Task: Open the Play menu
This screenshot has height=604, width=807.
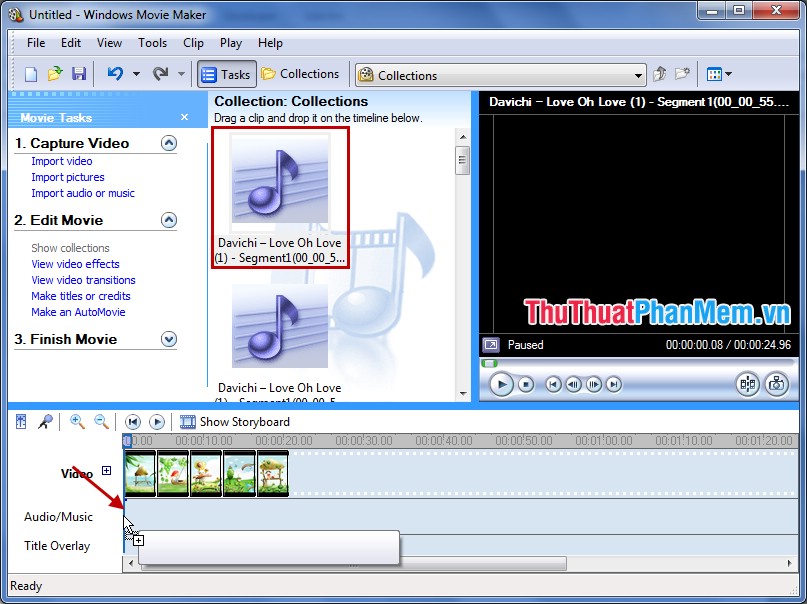Action: pyautogui.click(x=230, y=43)
